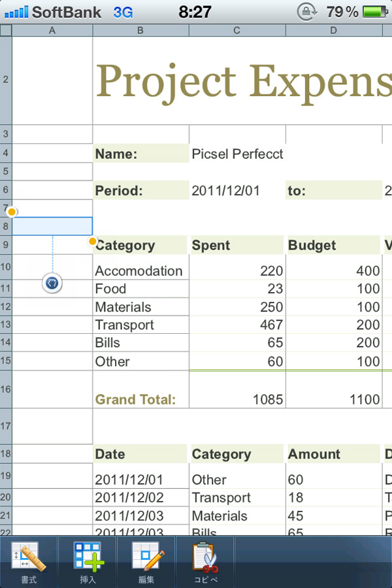Screen dimensions: 392x588
Task: Select the Budget column heading cell
Action: (334, 246)
